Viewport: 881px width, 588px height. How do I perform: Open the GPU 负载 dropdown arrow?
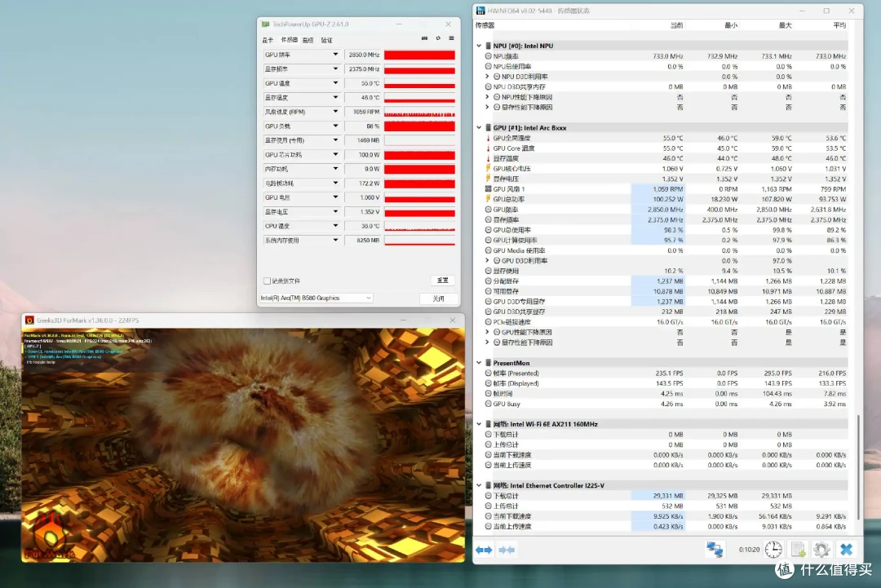(x=335, y=126)
